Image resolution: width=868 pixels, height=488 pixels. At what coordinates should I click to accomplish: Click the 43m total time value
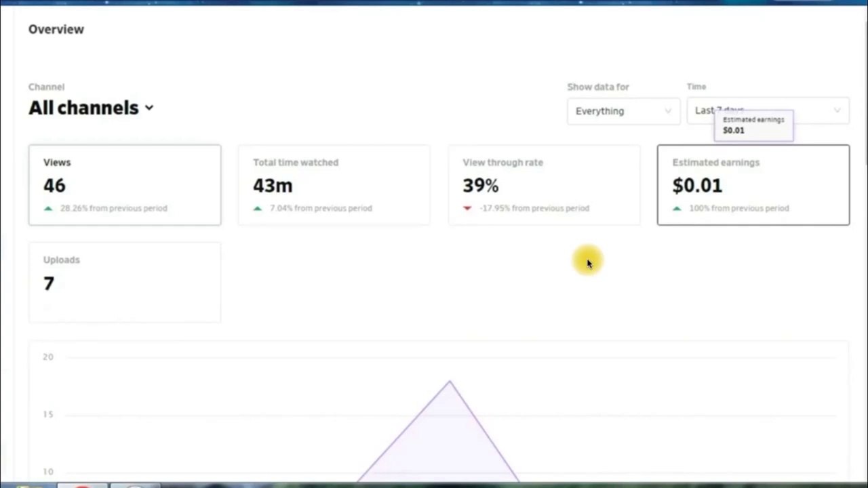point(273,185)
